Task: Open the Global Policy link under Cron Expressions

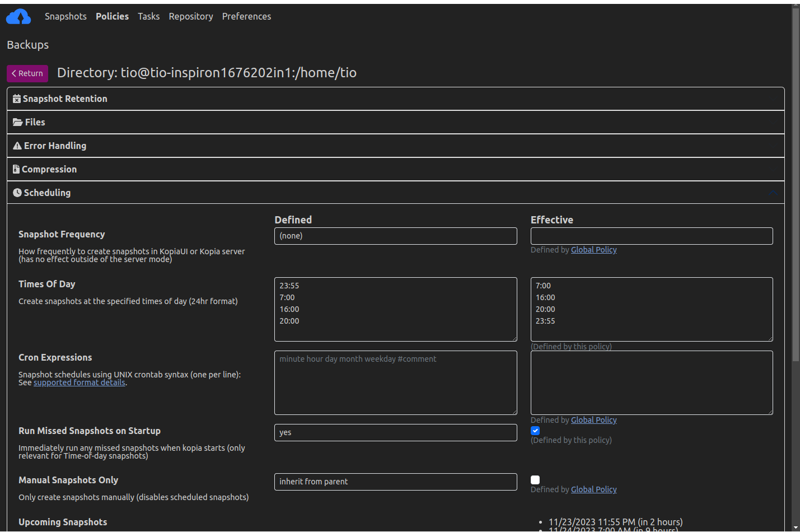Action: click(x=593, y=420)
